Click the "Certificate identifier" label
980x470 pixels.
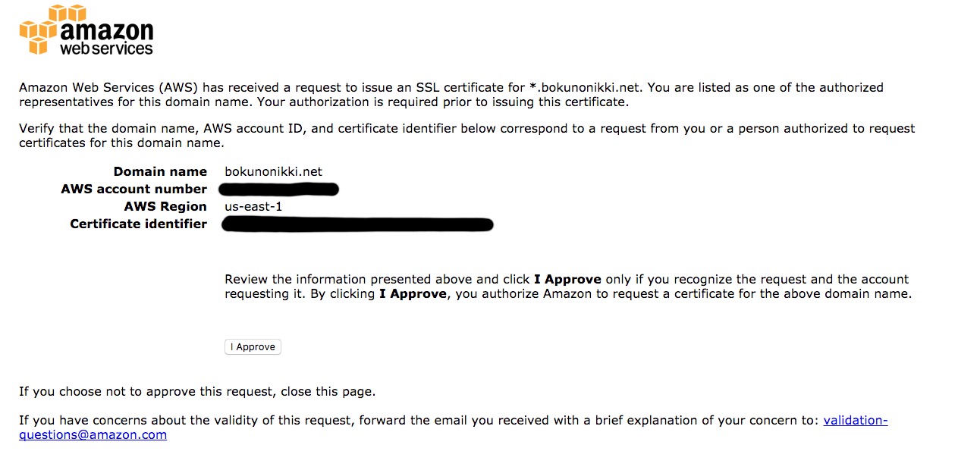pyautogui.click(x=138, y=224)
